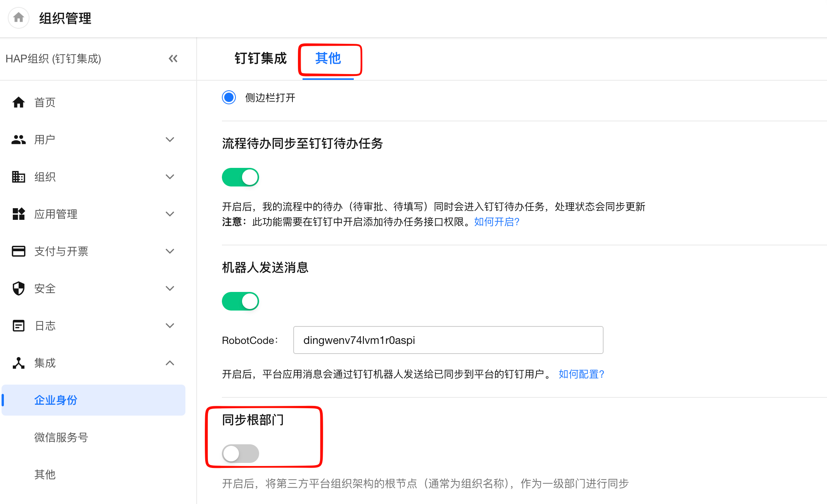The image size is (827, 504).
Task: Open 首页 via the house icon
Action: click(19, 102)
